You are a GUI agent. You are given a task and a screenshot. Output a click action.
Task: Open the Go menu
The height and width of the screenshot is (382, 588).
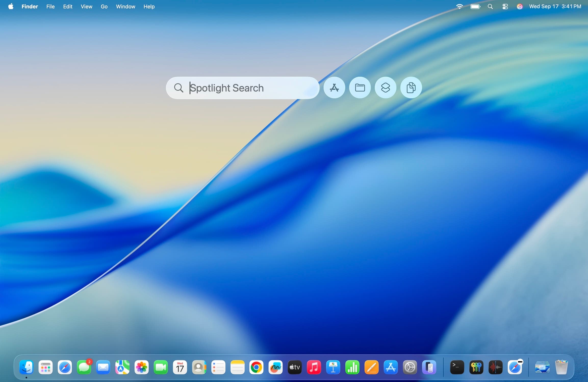104,6
